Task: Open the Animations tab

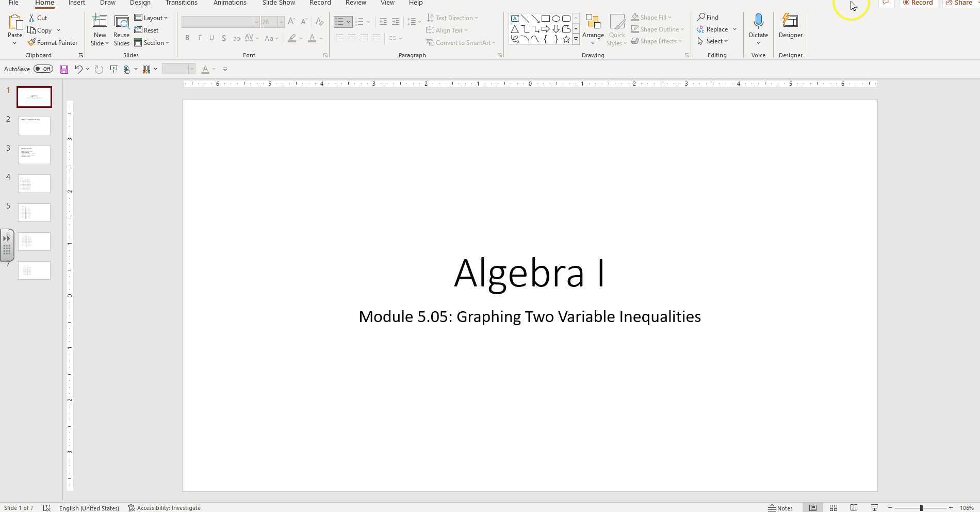Action: pos(230,3)
